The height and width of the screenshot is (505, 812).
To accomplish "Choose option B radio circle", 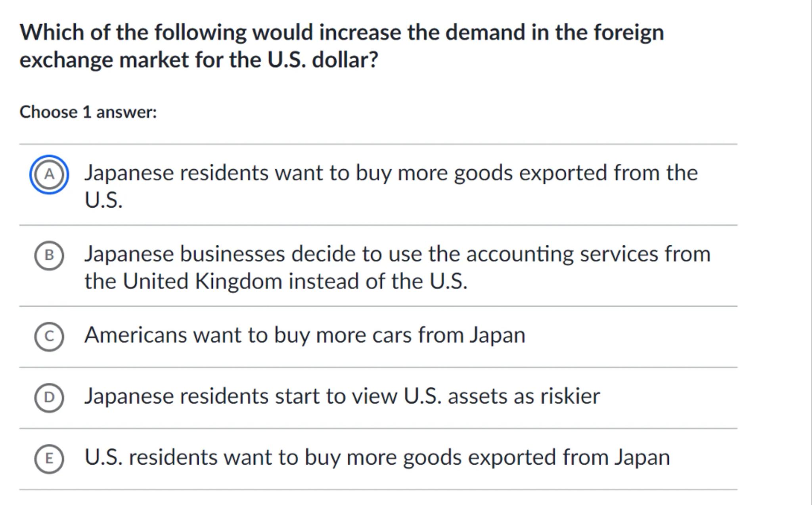I will click(49, 255).
